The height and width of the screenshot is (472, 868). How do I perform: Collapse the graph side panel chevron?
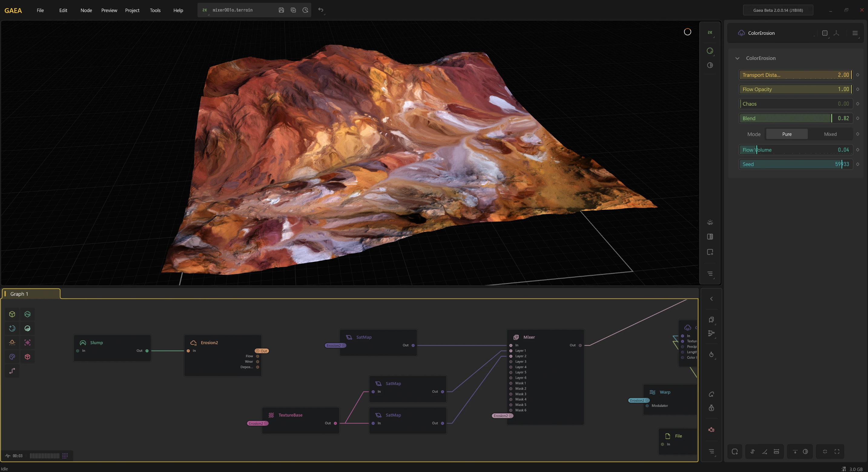[x=711, y=299]
